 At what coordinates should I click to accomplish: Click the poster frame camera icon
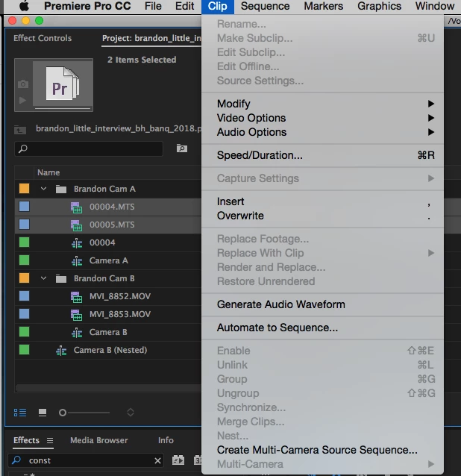pyautogui.click(x=23, y=84)
